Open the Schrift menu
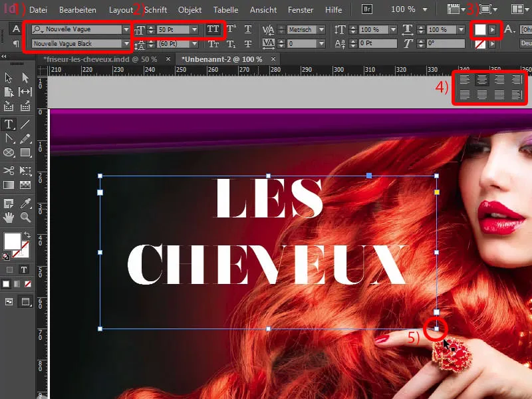 coord(156,10)
